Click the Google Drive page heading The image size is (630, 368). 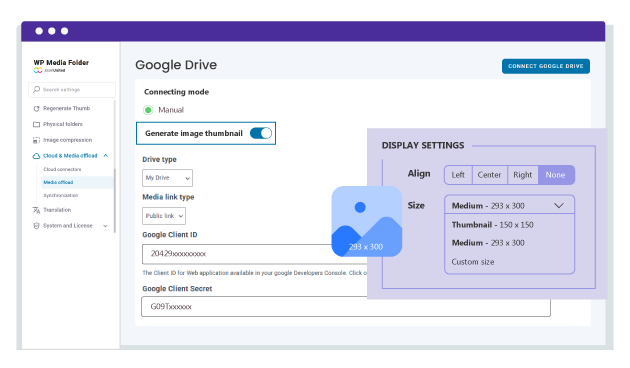176,65
